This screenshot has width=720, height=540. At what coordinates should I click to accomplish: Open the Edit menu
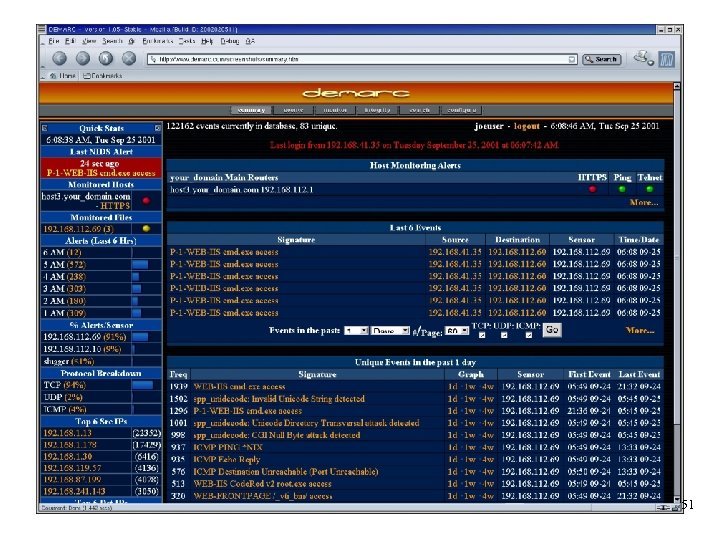(x=70, y=41)
